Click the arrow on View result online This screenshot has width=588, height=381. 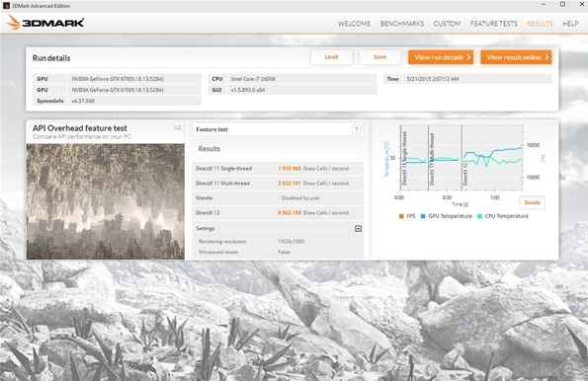click(x=546, y=57)
